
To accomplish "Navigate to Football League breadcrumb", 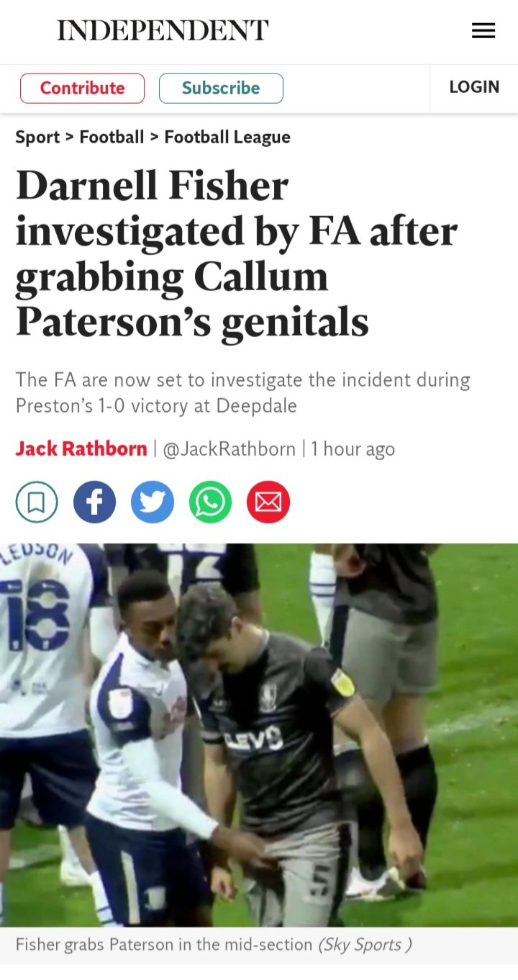I will [227, 137].
